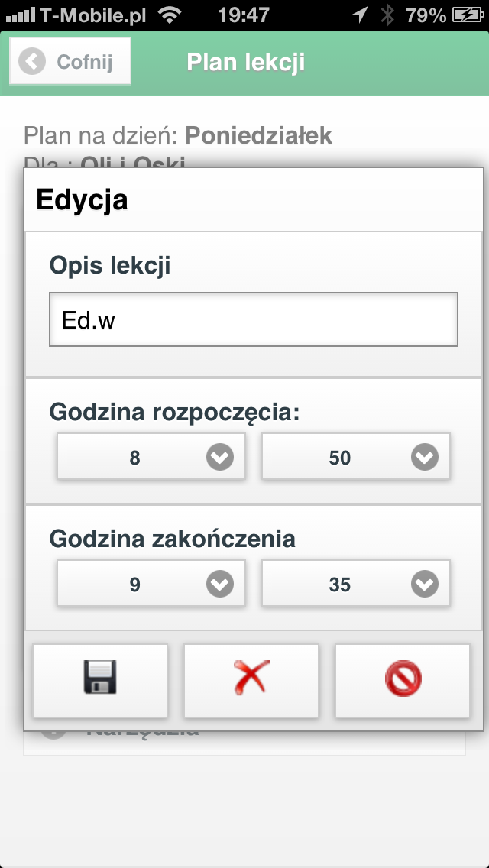Tap back arrow icon next to Cofnij
This screenshot has width=489, height=868.
[x=31, y=61]
